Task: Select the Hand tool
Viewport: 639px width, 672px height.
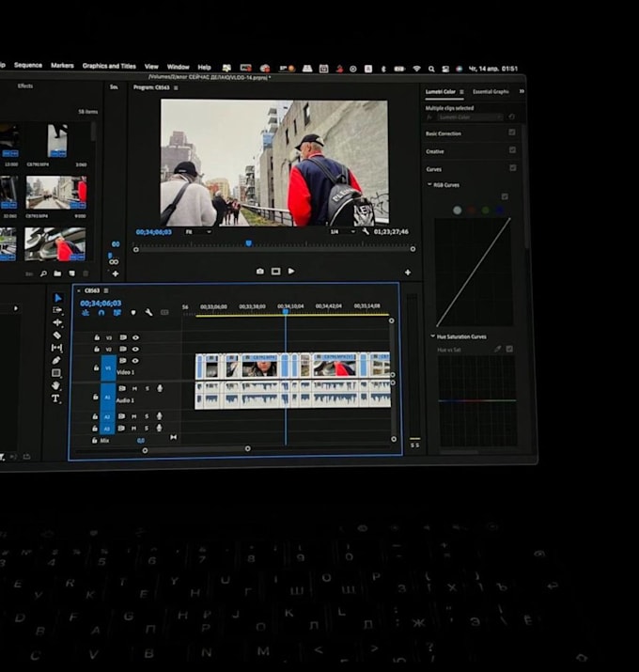Action: pos(55,385)
